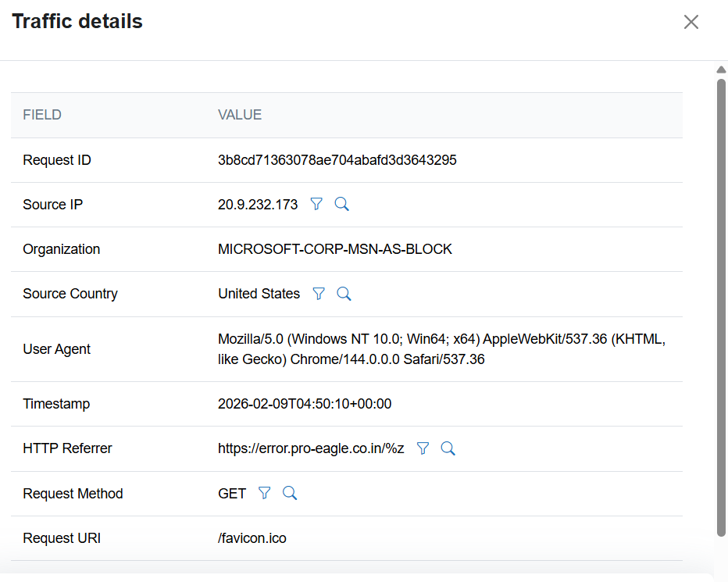The height and width of the screenshot is (582, 728).
Task: Search for Request Method GET
Action: click(290, 493)
